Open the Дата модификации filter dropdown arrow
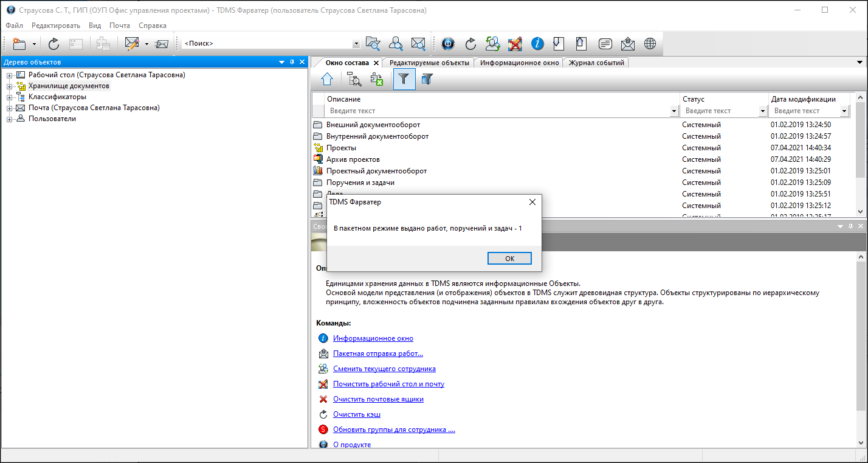 [x=844, y=111]
